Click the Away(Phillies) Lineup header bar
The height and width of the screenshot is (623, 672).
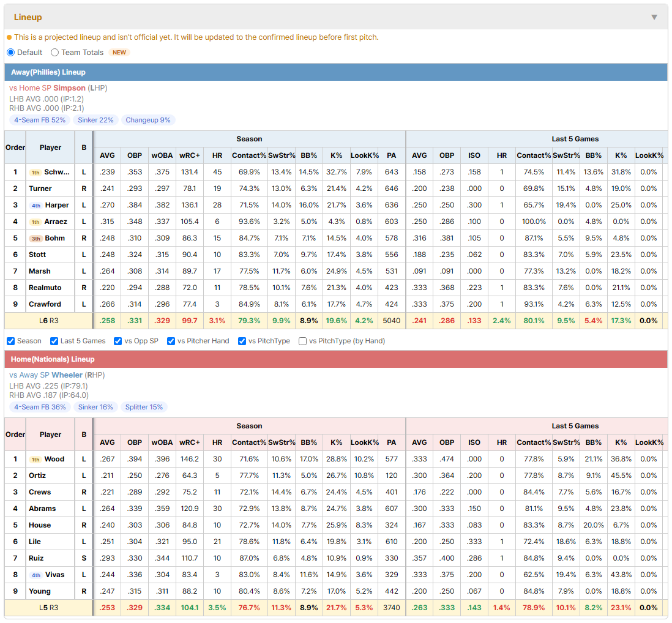pos(336,72)
